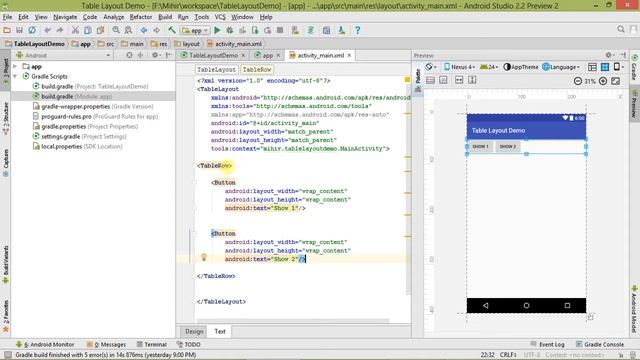Open the Gradle Console
The width and height of the screenshot is (640, 360).
(600, 344)
